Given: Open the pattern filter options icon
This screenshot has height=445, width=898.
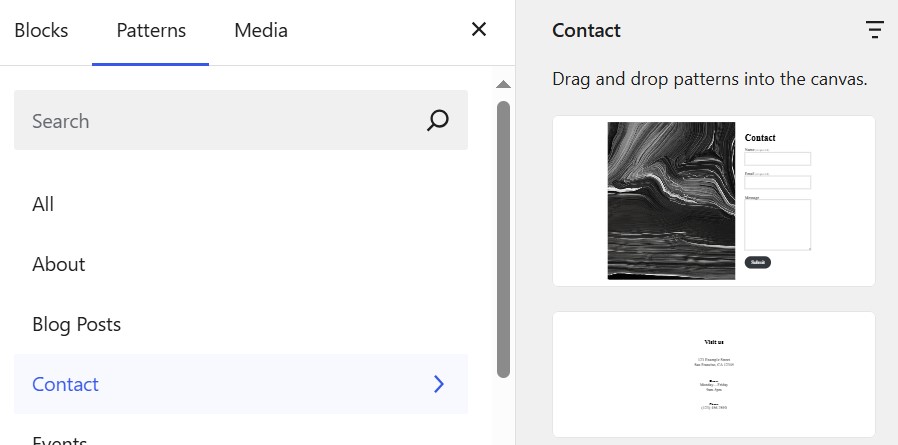Looking at the screenshot, I should (x=875, y=30).
